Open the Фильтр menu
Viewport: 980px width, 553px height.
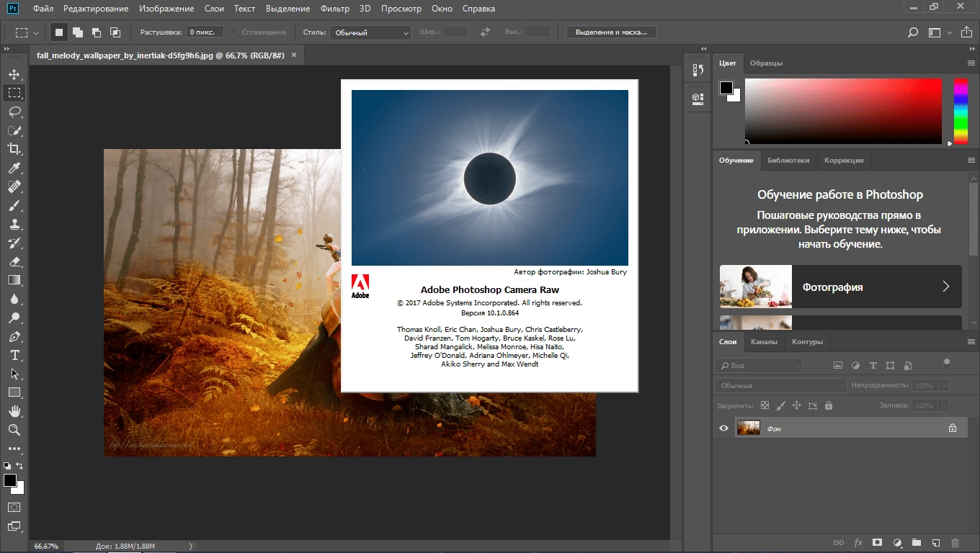click(334, 9)
